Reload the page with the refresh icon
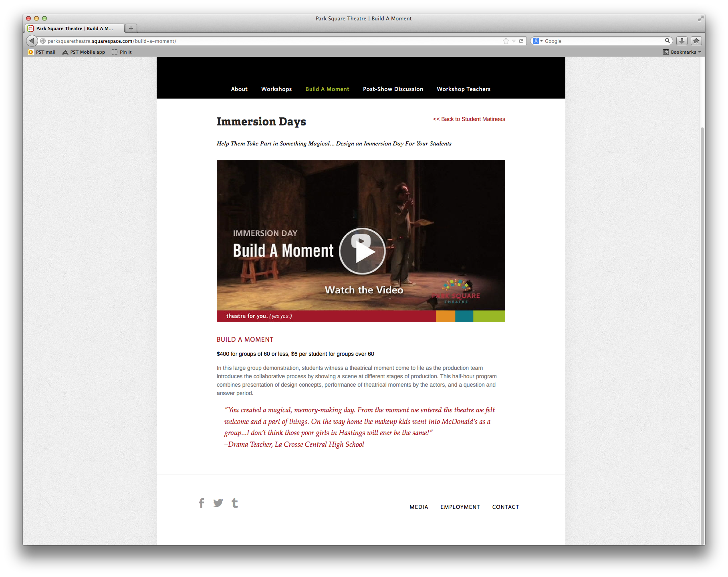The height and width of the screenshot is (577, 728). tap(521, 41)
